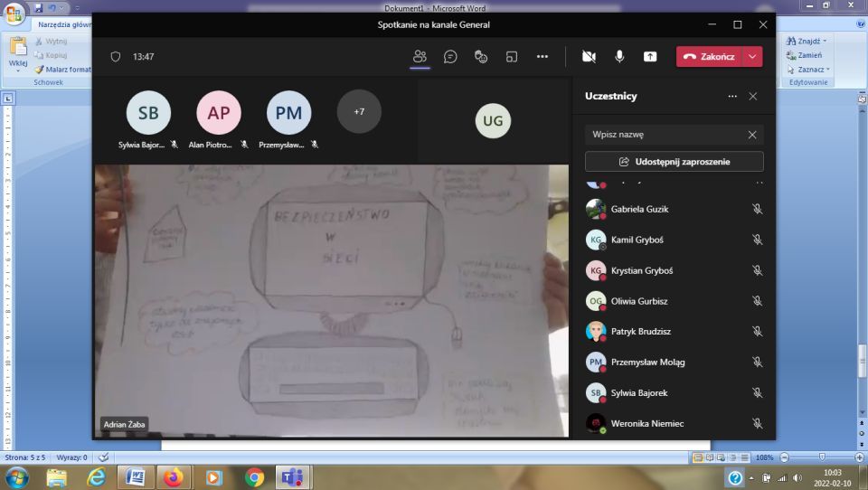
Task: Click the share content tray icon
Action: [650, 56]
